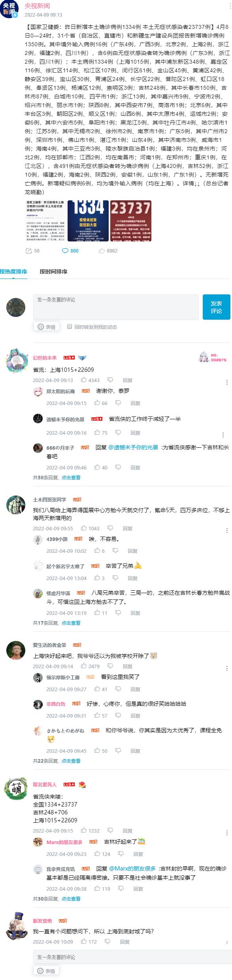232x980 pixels.
Task: Click thumbs-up with 1232 on 取名累死人 comment
Action: [84, 831]
